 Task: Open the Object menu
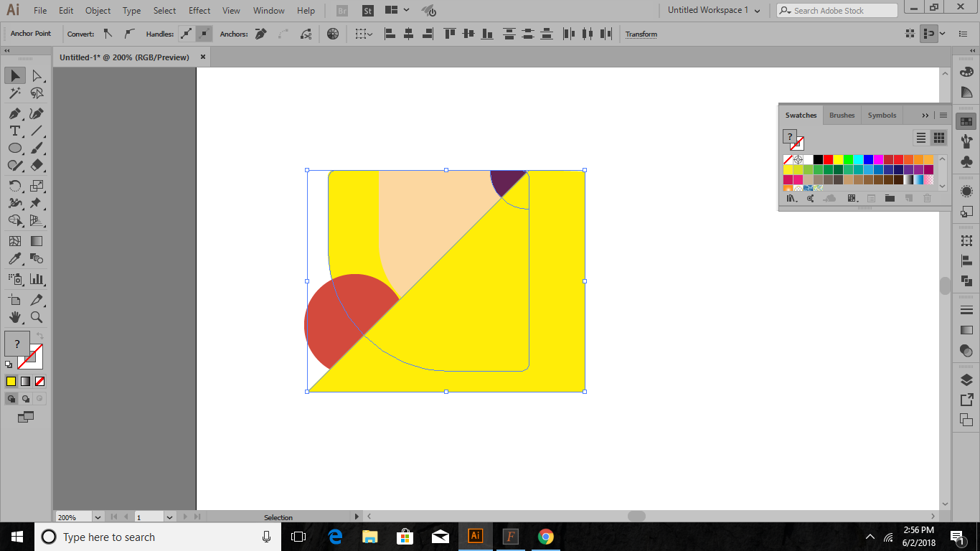click(98, 11)
